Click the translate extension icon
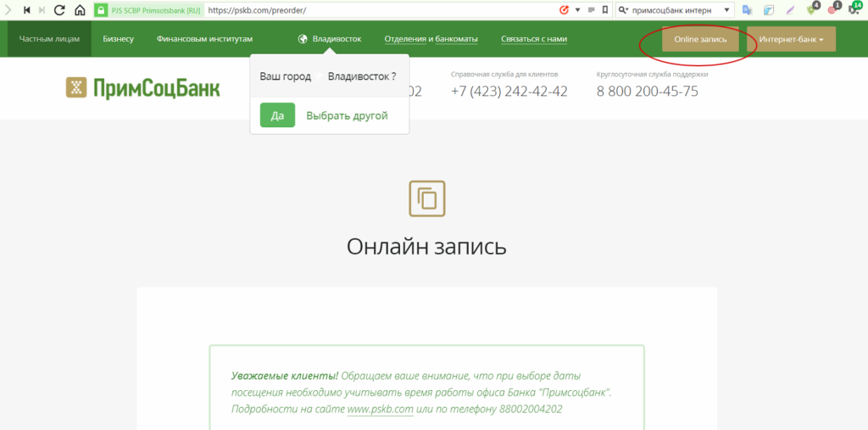The height and width of the screenshot is (430, 868). pos(748,10)
